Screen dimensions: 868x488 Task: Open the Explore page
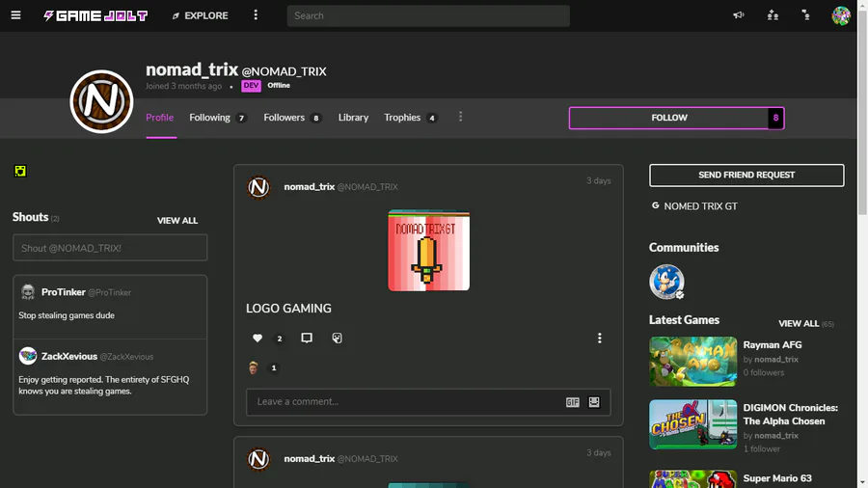pos(200,16)
